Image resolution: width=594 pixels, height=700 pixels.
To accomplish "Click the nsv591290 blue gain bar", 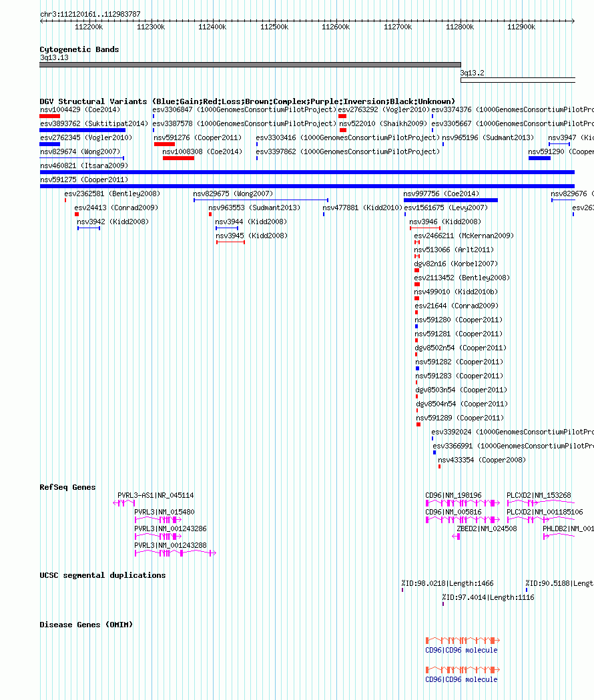I will (x=539, y=158).
